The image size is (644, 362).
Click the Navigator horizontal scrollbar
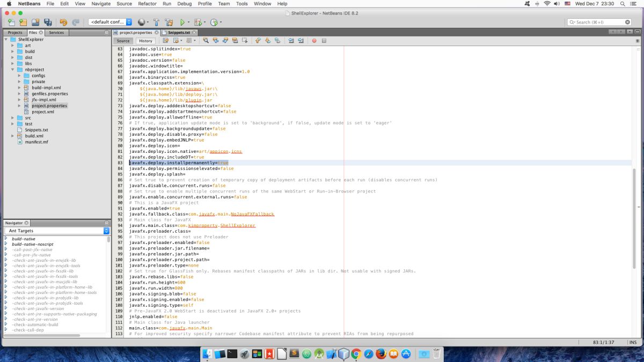tap(42, 335)
